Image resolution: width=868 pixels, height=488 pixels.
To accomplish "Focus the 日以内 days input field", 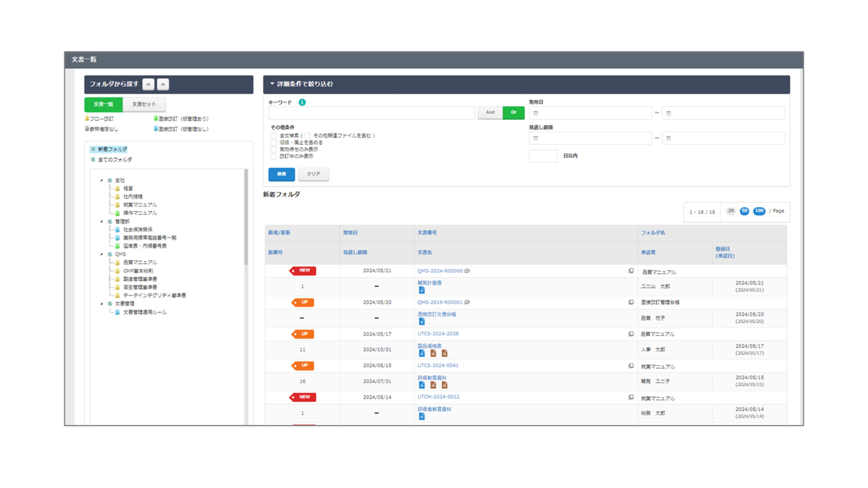I will tap(543, 156).
